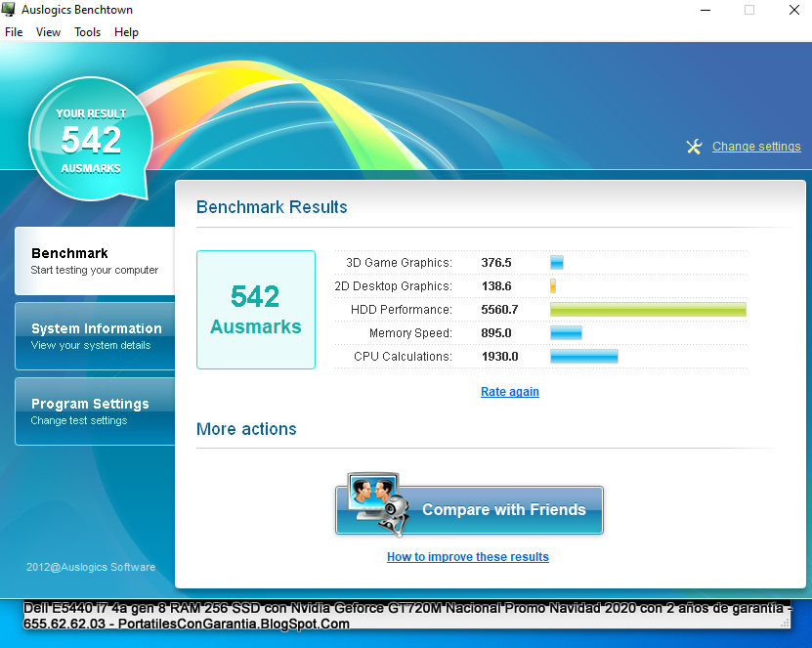Image resolution: width=812 pixels, height=648 pixels.
Task: Click the CPU Calculations blue bar
Action: [x=584, y=357]
